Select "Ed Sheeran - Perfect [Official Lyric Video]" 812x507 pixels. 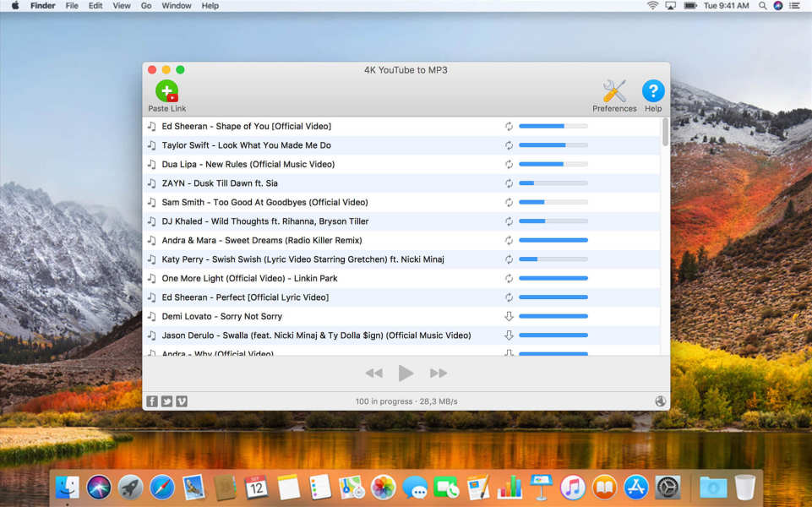point(245,297)
